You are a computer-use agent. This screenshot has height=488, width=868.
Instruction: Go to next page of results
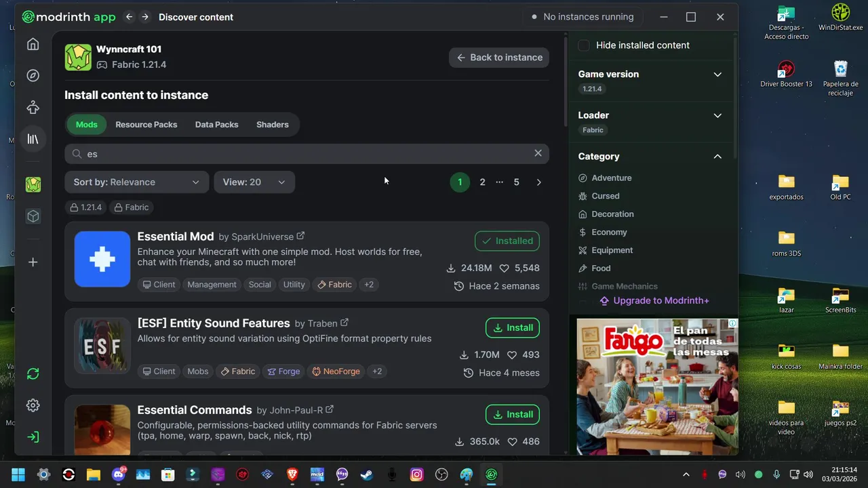[x=538, y=182]
